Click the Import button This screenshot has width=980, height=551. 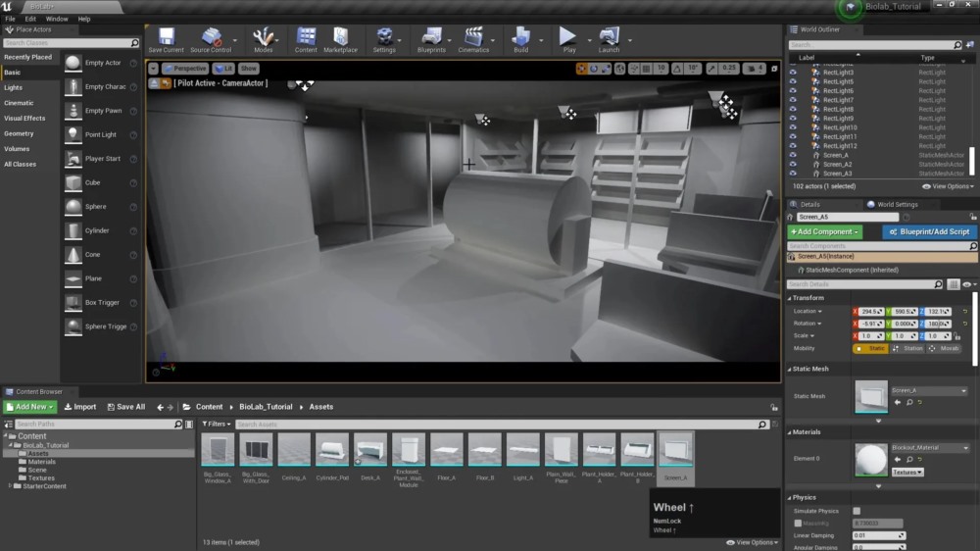(80, 407)
